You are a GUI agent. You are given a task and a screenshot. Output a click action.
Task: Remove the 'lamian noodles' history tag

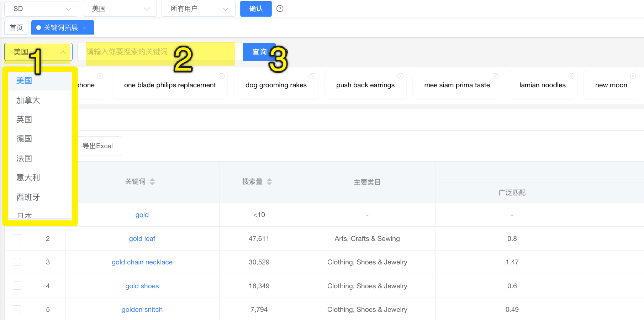(571, 76)
